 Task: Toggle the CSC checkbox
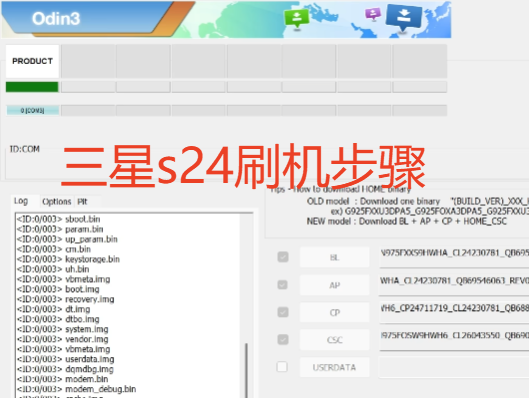pos(283,339)
